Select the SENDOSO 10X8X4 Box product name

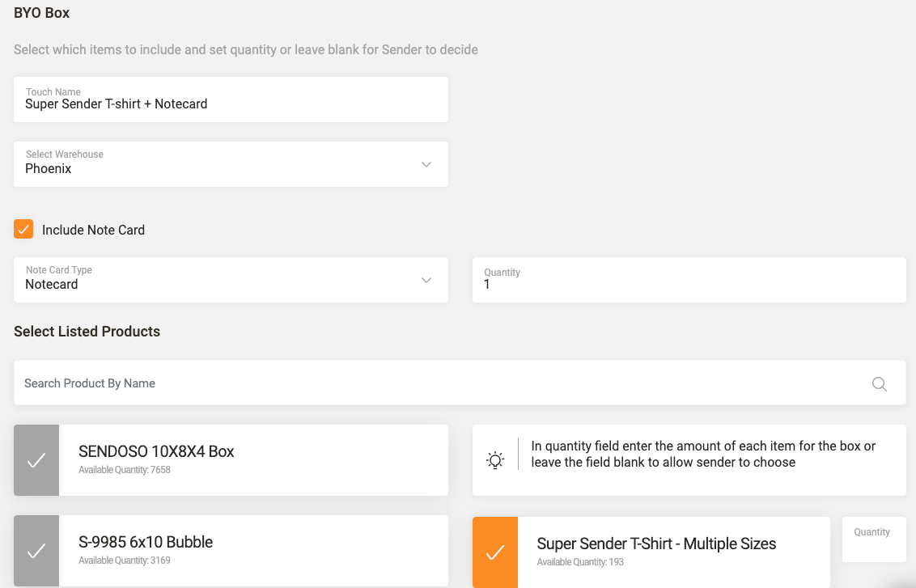pos(156,451)
